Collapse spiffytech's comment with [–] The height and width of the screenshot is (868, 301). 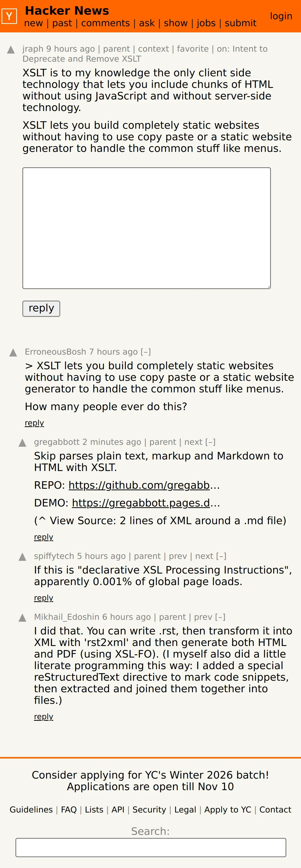pos(221,556)
